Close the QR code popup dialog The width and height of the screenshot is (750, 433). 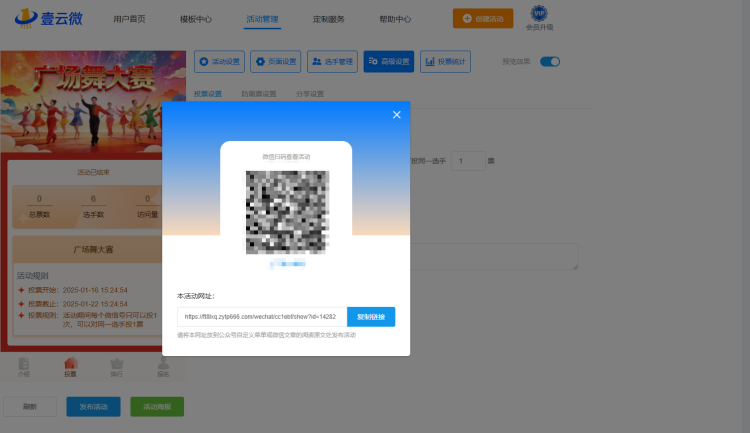[397, 115]
